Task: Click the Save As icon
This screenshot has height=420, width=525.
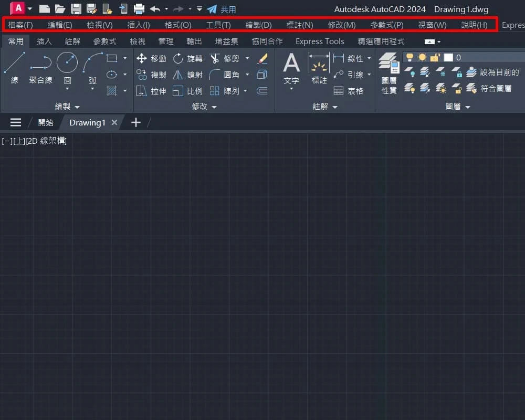Action: click(x=91, y=9)
